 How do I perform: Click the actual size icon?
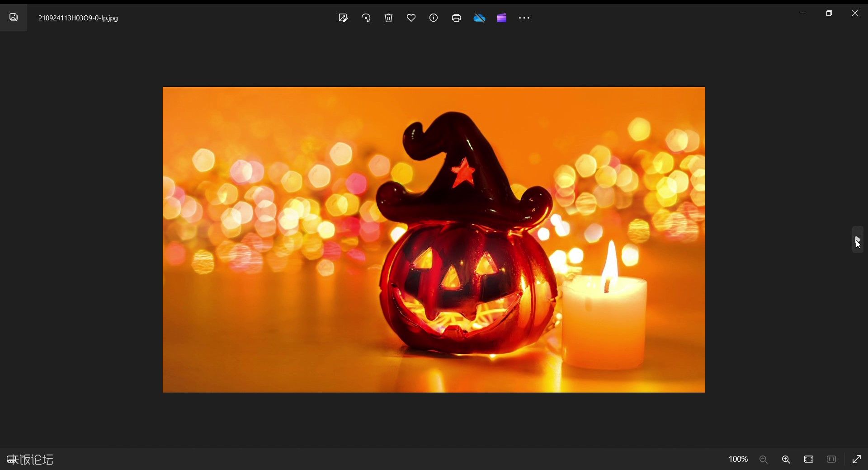[831, 459]
